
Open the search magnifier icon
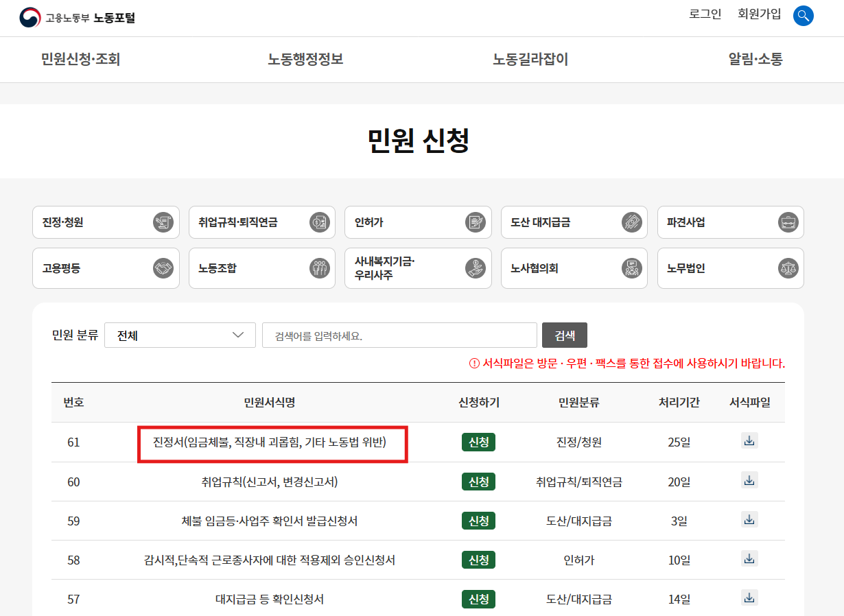click(803, 16)
